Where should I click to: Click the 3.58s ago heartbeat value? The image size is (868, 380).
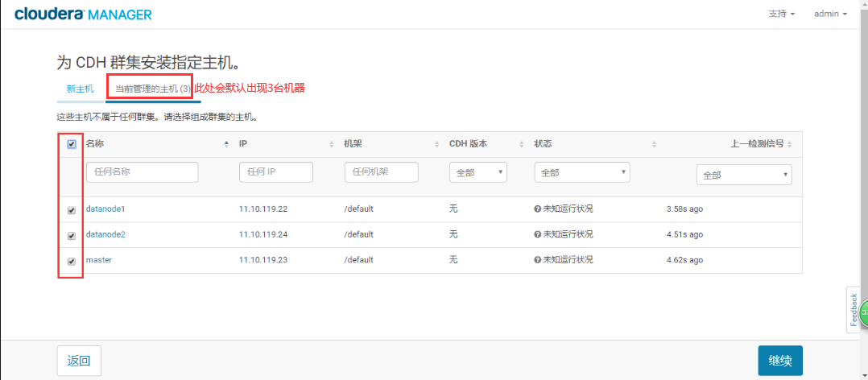point(684,209)
